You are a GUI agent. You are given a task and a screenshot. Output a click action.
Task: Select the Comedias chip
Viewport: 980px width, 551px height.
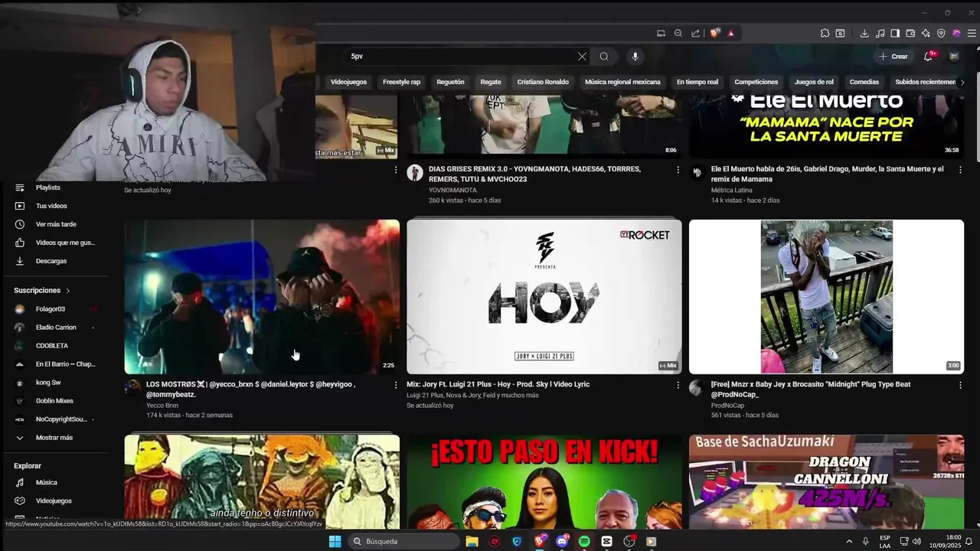[864, 82]
